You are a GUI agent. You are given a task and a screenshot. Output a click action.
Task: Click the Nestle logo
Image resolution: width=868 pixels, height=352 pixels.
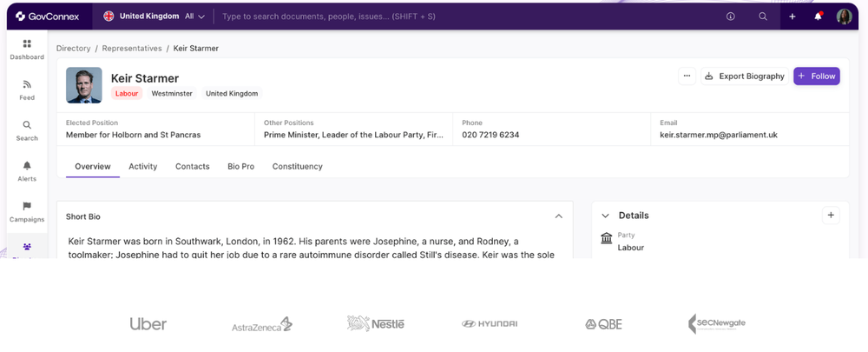376,323
